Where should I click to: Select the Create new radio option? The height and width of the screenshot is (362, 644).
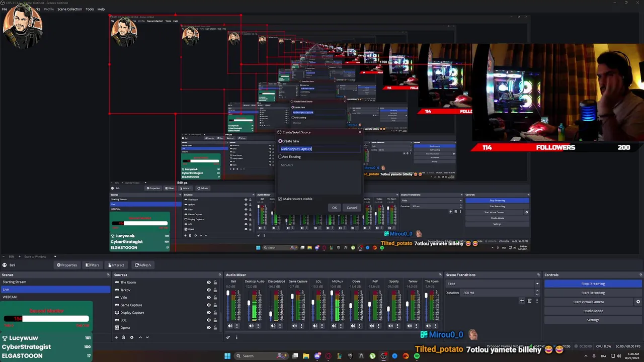(x=280, y=141)
